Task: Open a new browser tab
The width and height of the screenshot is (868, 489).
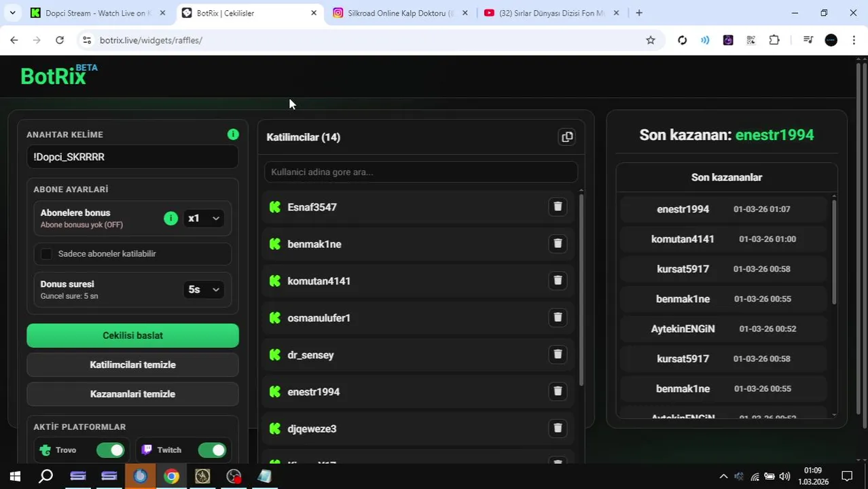Action: pos(639,13)
